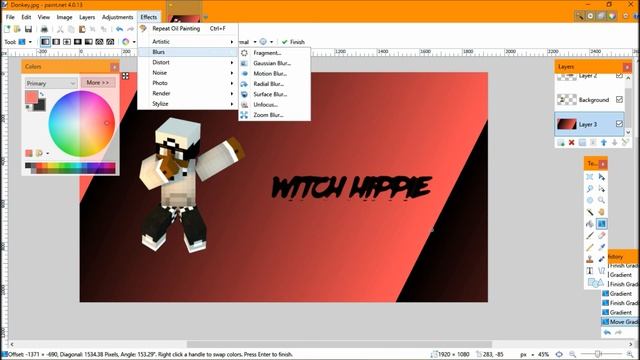Toggle the Tools window icon
Image resolution: width=640 pixels, height=360 pixels.
(580, 16)
